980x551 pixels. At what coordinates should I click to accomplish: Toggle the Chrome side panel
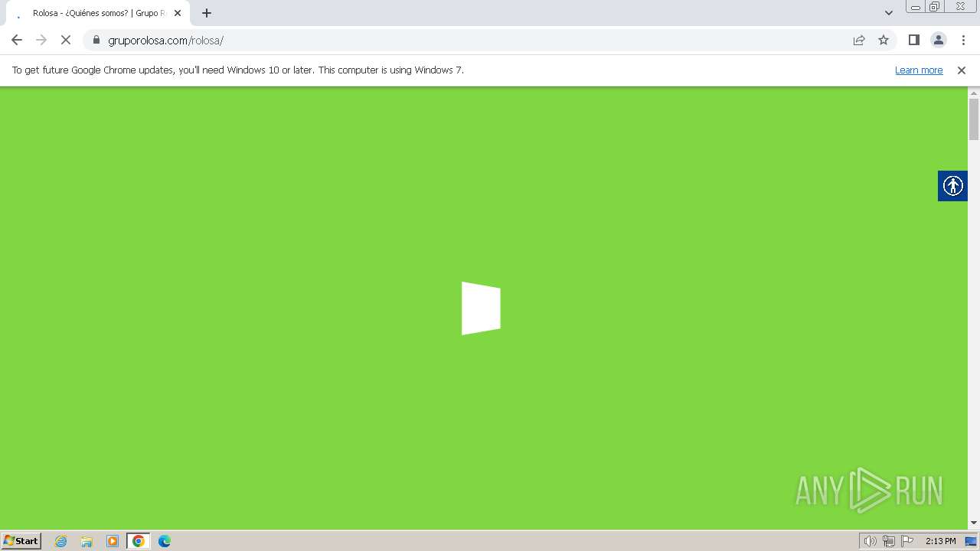click(913, 41)
